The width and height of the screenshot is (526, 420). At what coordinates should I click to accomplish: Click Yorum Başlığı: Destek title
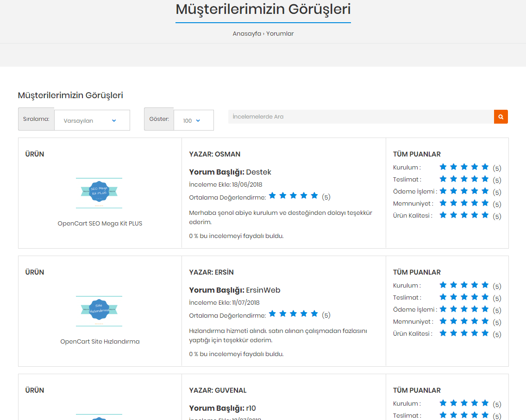click(230, 172)
